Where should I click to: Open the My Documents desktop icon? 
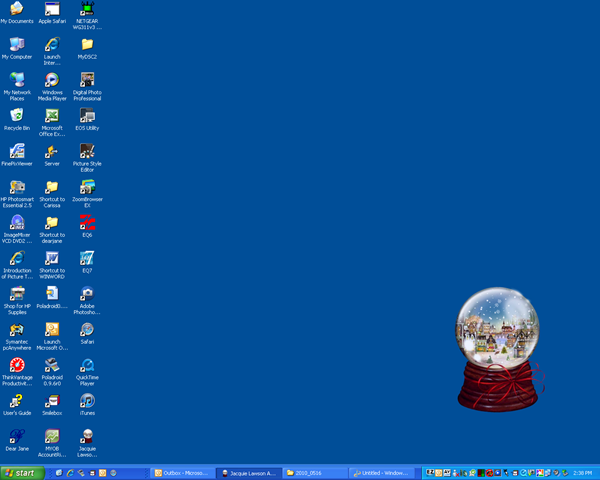[17, 13]
